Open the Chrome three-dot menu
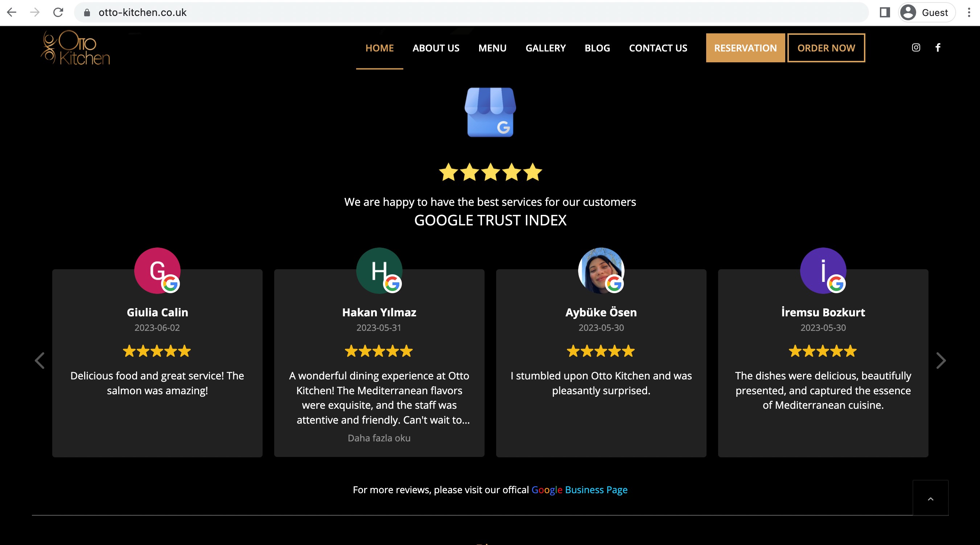The image size is (980, 545). tap(969, 13)
